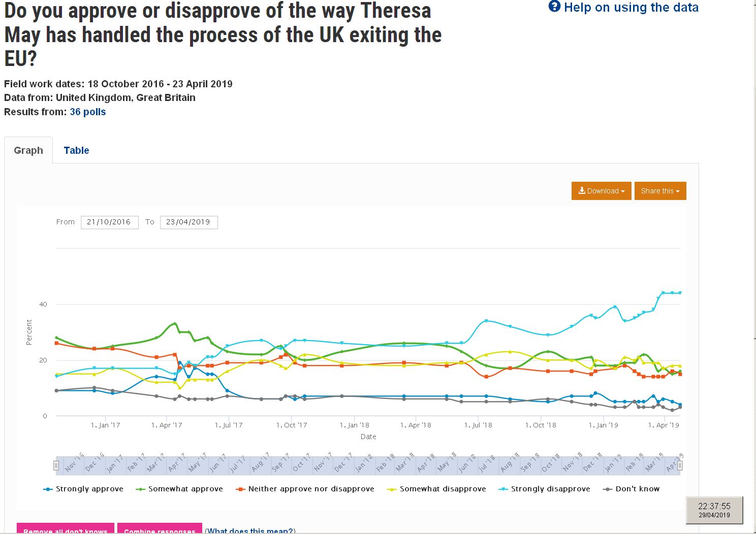The image size is (756, 534).
Task: Switch to the Table tab
Action: [76, 150]
